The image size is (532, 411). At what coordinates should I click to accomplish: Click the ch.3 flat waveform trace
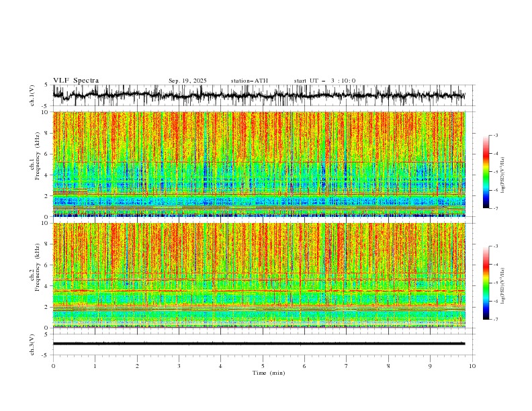[259, 344]
